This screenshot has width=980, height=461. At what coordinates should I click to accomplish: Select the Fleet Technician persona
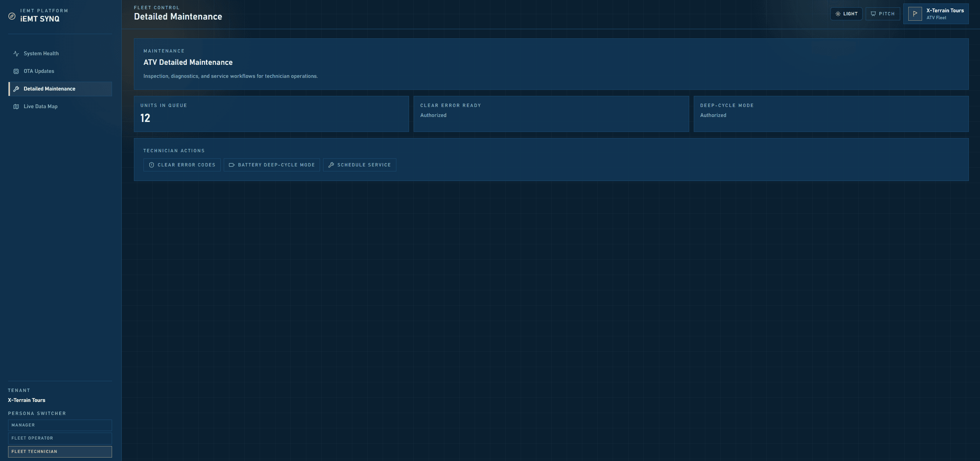(x=60, y=451)
